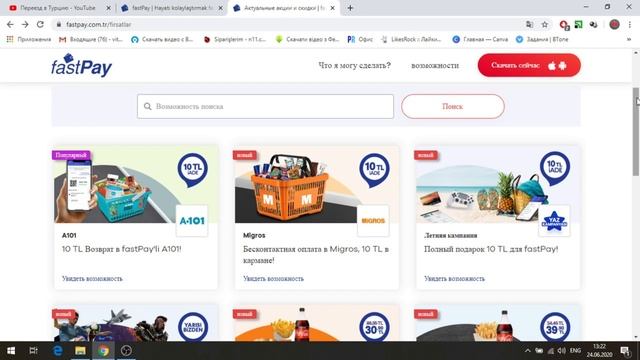View opportunity link on summer campaign card
640x360 pixels.
click(454, 279)
